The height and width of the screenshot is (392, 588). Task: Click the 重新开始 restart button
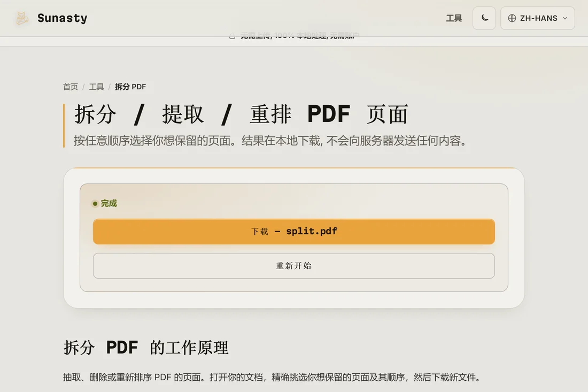pos(293,266)
